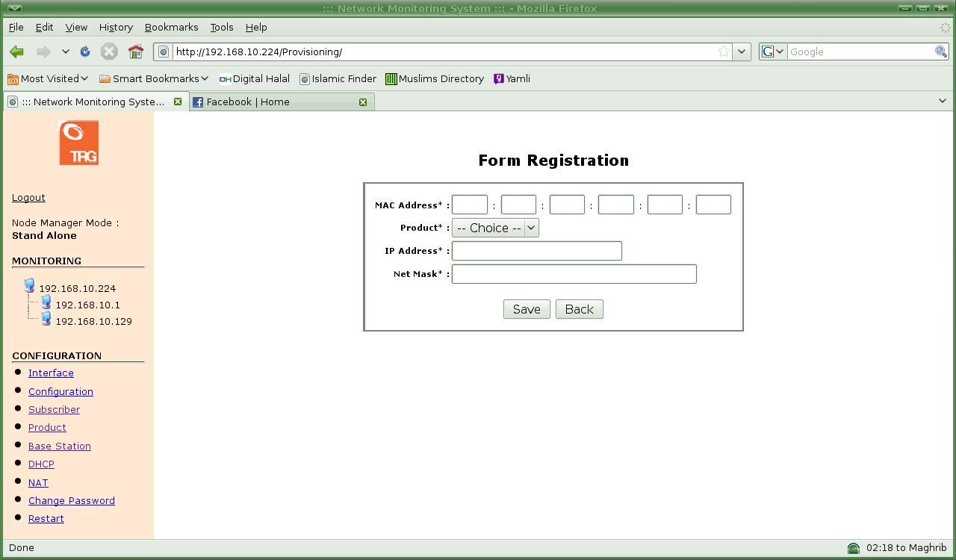Screen dimensions: 956x560
Task: Open the Product choice dropdown
Action: 495,228
